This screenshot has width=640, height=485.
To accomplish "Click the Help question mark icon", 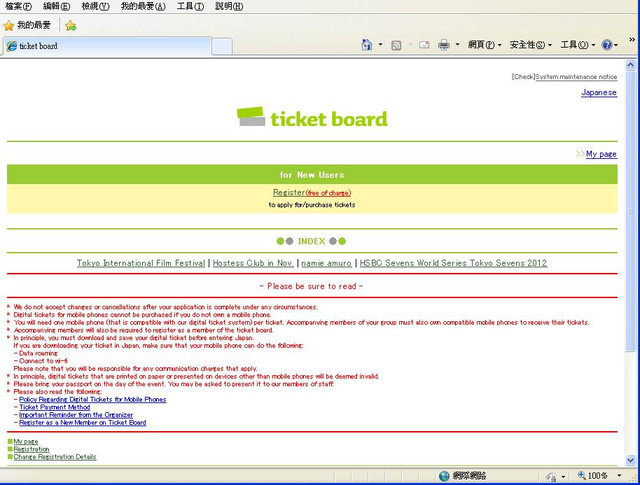I will tap(607, 44).
